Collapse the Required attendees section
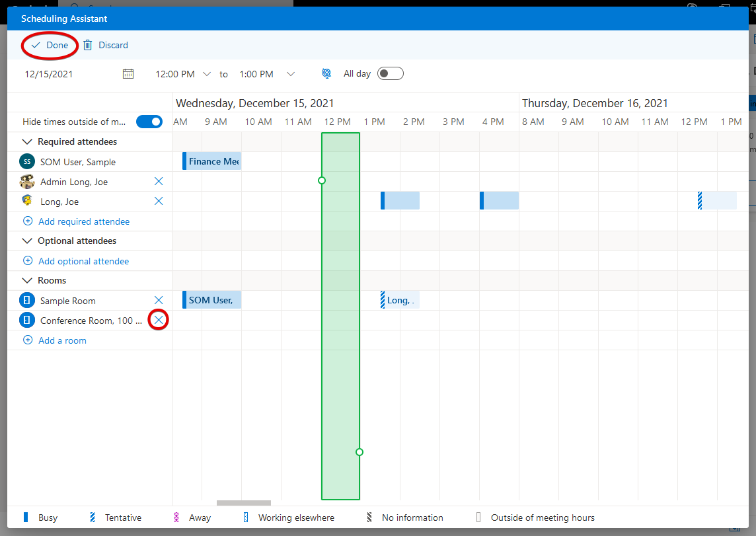 pyautogui.click(x=28, y=141)
